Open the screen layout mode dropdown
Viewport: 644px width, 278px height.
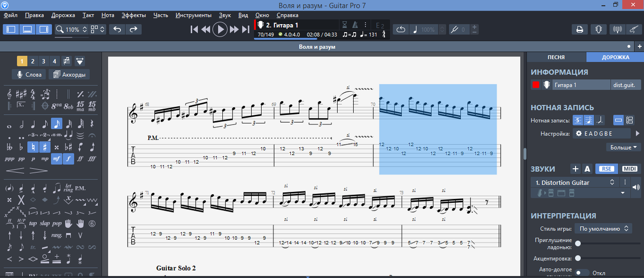pos(98,29)
